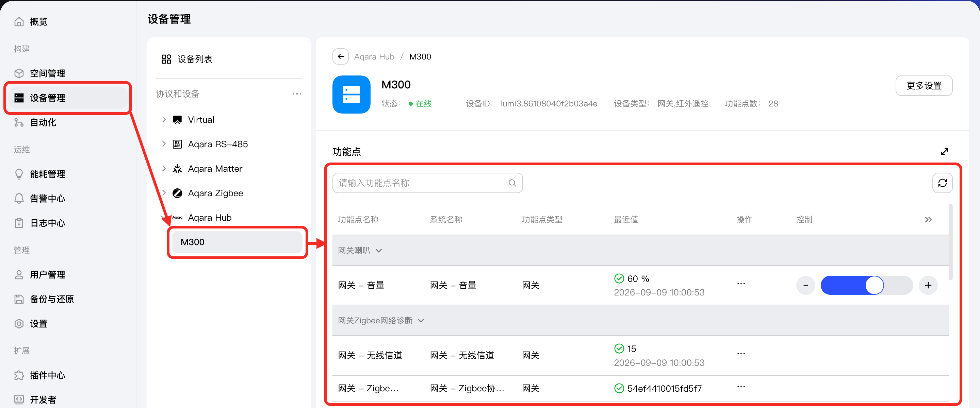
Task: Click the 设备列表 grid icon
Action: tap(166, 59)
